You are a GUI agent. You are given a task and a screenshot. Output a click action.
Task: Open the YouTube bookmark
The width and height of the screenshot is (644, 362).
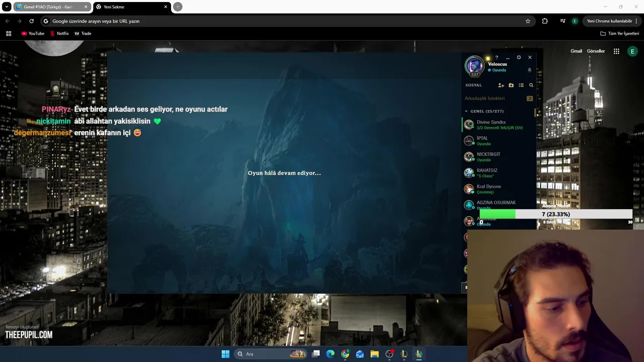point(33,34)
